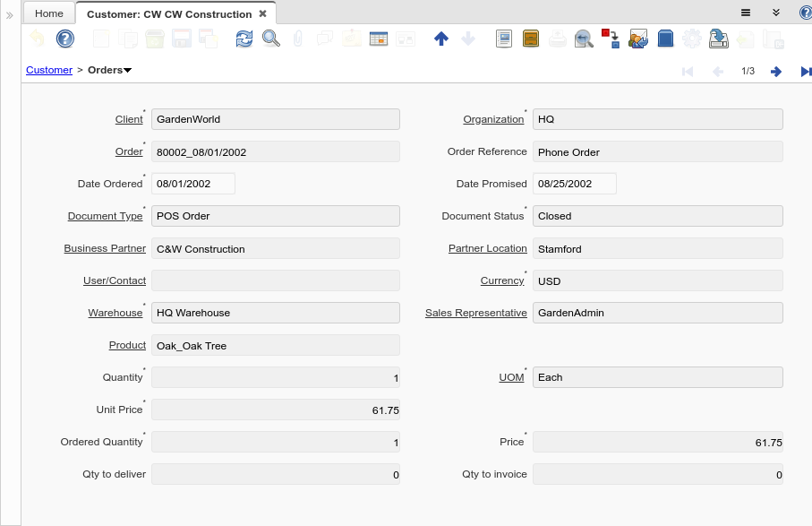Screen dimensions: 812x526
Task: Click the Customer breadcrumb link
Action: 49,70
